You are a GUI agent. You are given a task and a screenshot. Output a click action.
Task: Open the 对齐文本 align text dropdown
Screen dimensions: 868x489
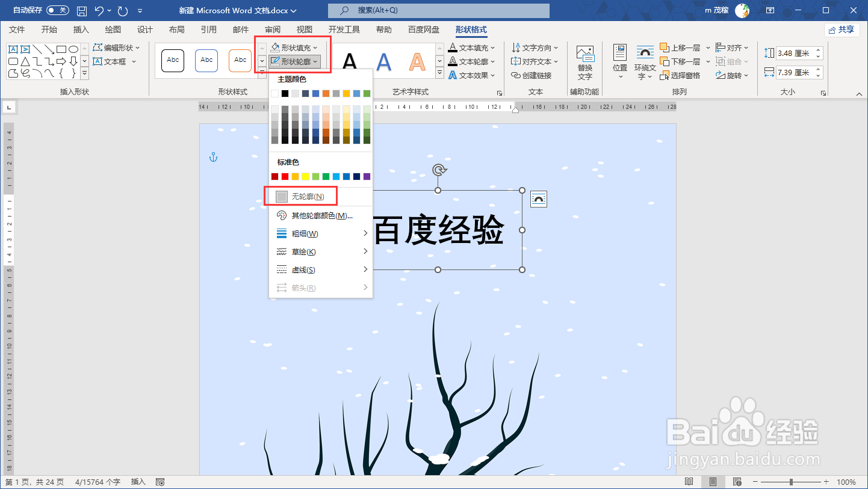pyautogui.click(x=535, y=61)
